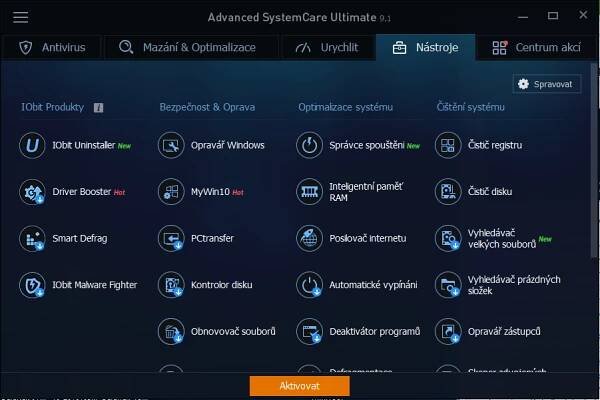
Task: Open the Centrum akcí tab
Action: pos(536,47)
